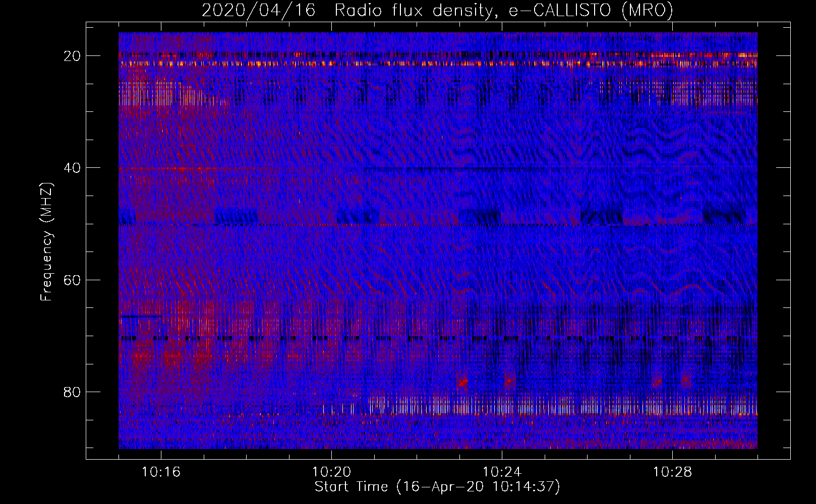This screenshot has height=504, width=816.
Task: Click the '10:20' time tick label
Action: click(x=332, y=472)
